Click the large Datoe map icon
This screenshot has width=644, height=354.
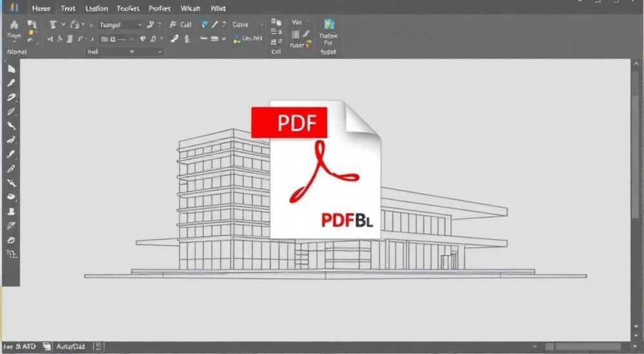pyautogui.click(x=329, y=24)
